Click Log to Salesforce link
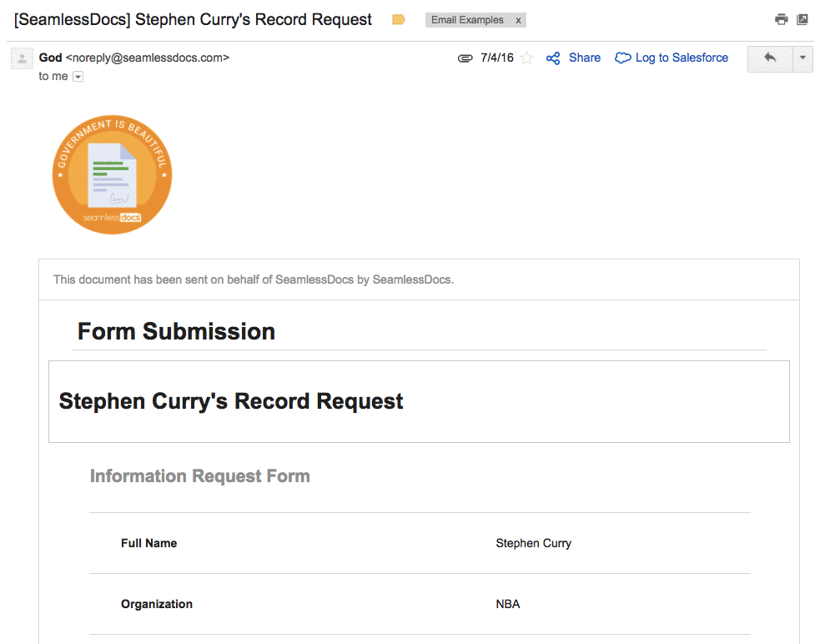This screenshot has height=644, width=830. 682,58
